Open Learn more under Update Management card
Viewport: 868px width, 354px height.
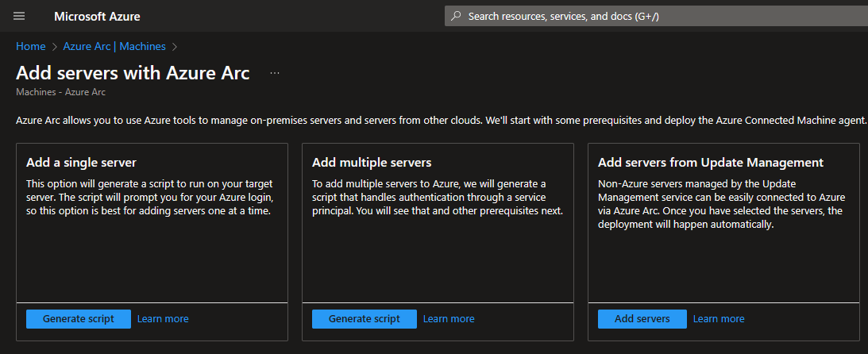coord(719,319)
